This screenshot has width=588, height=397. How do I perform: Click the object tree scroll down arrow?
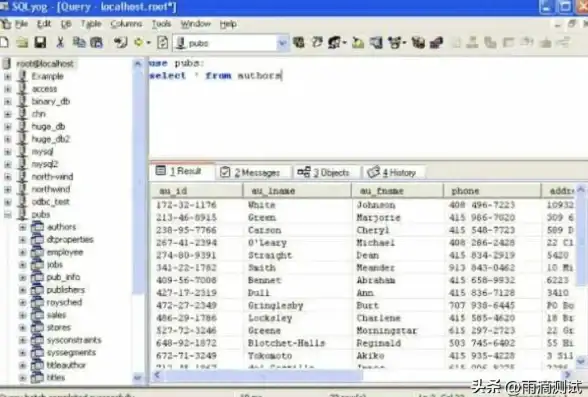coord(138,377)
